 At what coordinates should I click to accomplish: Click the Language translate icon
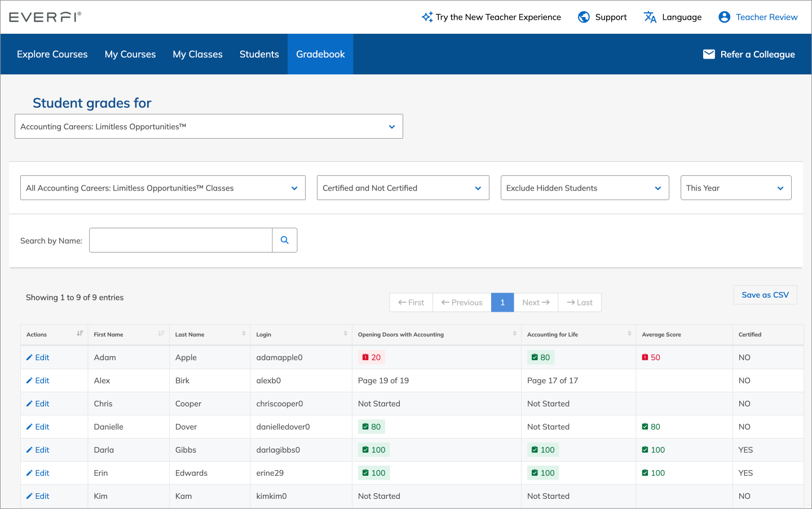click(x=650, y=17)
